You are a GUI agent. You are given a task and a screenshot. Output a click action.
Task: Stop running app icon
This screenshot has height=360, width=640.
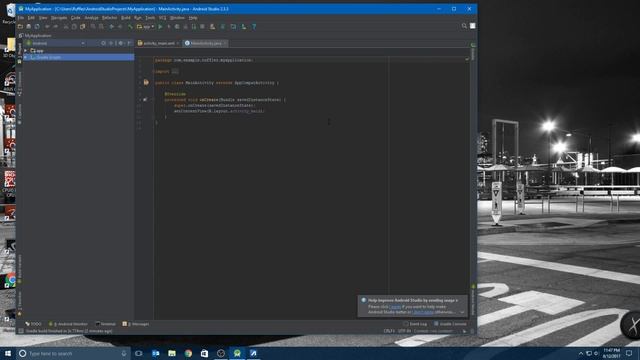point(202,27)
